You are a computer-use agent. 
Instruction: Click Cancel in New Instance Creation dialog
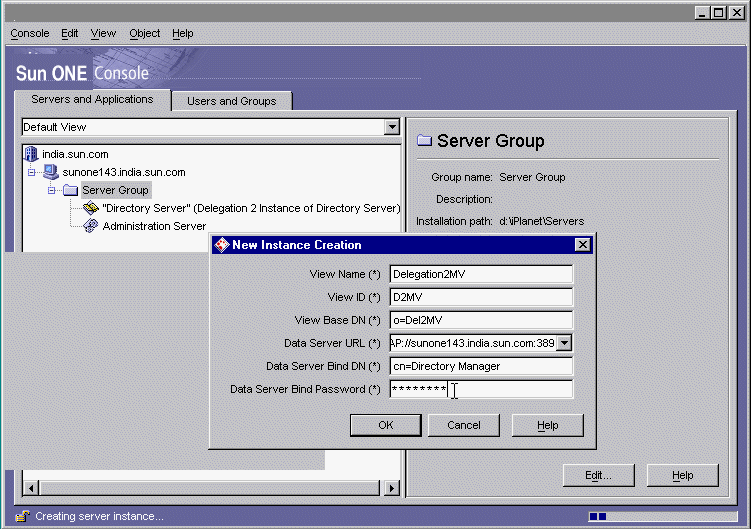(x=464, y=426)
